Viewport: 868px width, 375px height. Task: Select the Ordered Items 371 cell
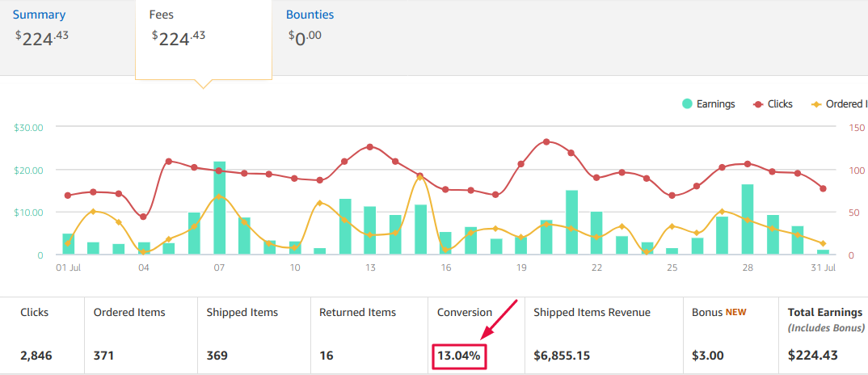click(x=104, y=356)
